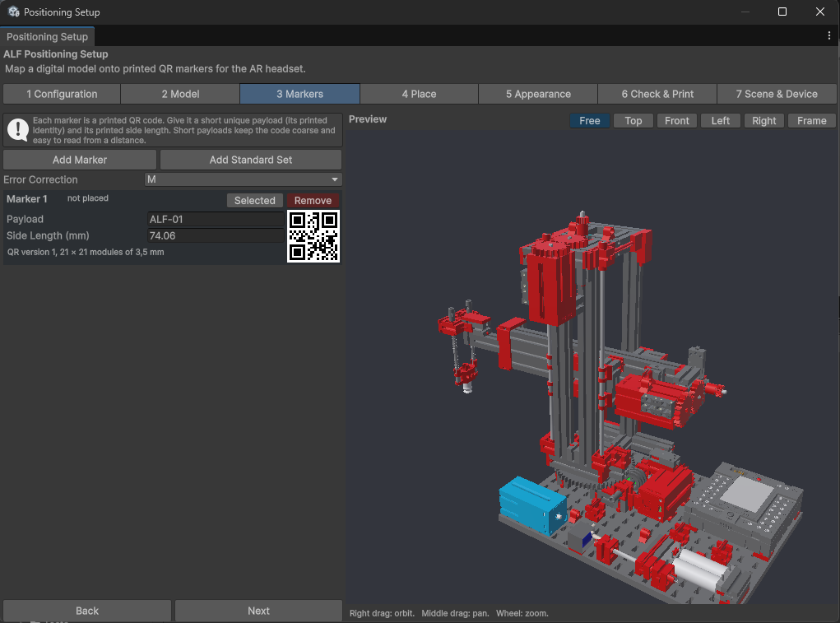The height and width of the screenshot is (623, 840).
Task: Click the QR version 1 info text
Action: click(86, 252)
